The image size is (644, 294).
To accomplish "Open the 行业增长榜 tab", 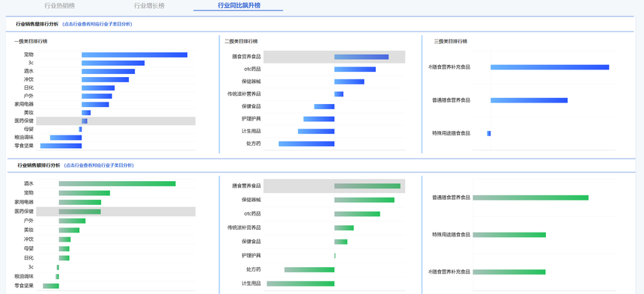I will point(150,6).
